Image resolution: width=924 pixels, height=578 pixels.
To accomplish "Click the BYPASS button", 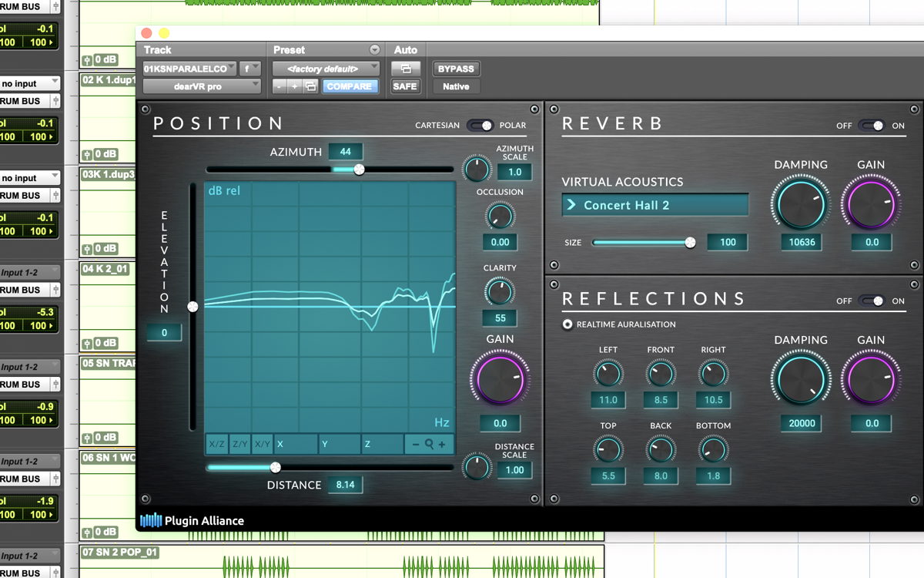I will pyautogui.click(x=456, y=69).
